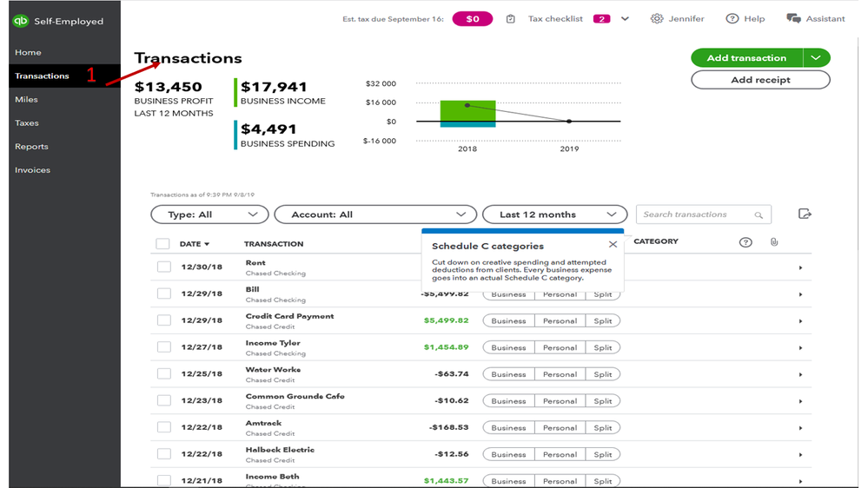Open the Assistant chat icon

click(793, 19)
